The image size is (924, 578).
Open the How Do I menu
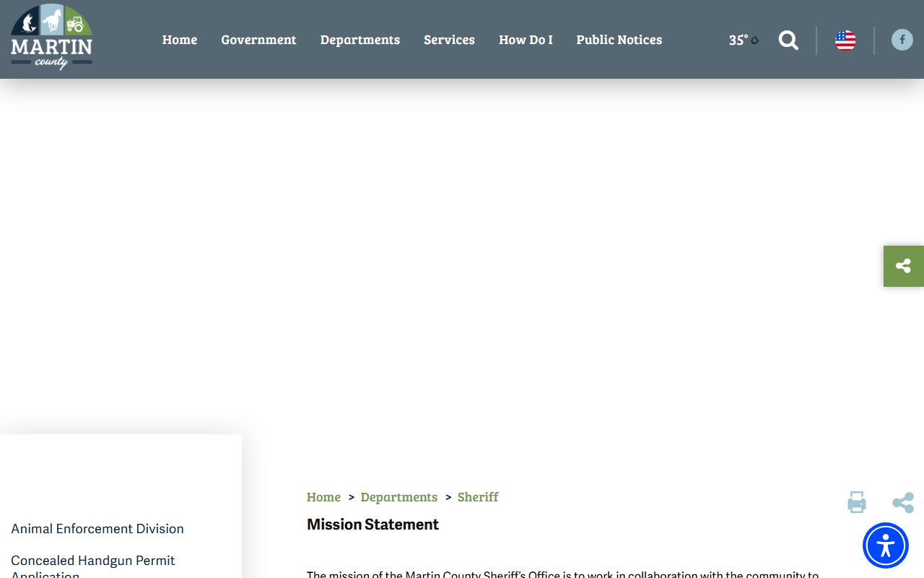coord(526,40)
